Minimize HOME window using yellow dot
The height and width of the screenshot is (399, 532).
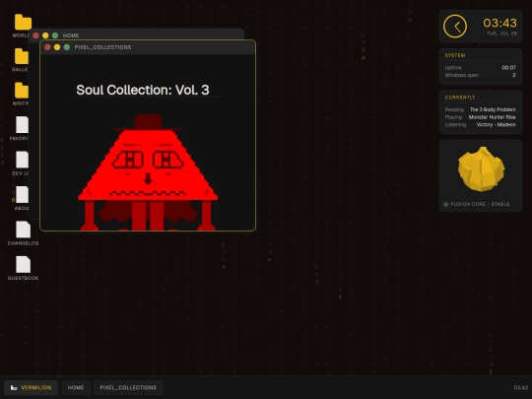click(x=45, y=35)
